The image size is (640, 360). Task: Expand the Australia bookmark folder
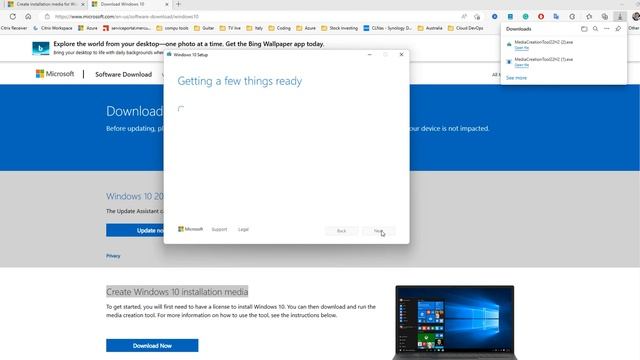[431, 28]
